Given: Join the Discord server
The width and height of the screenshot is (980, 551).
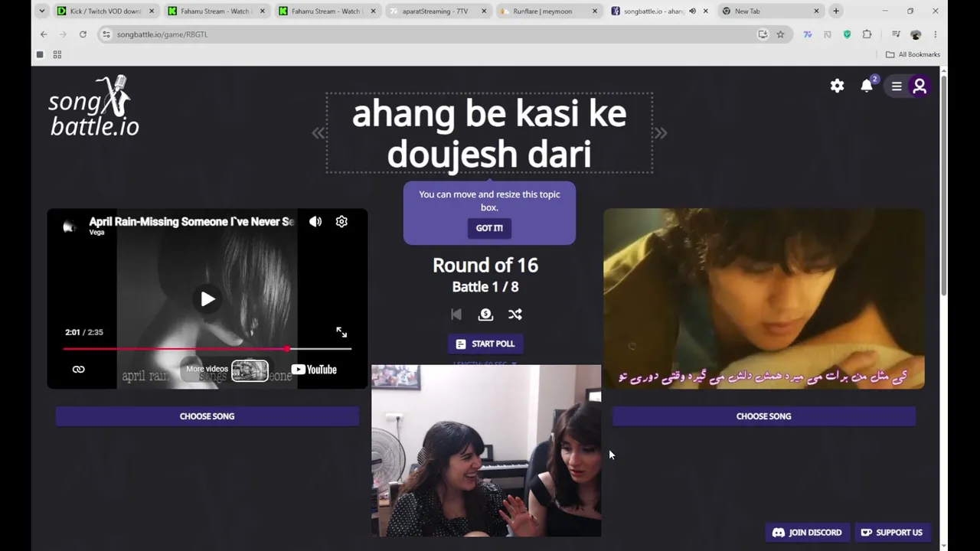Looking at the screenshot, I should coord(807,533).
